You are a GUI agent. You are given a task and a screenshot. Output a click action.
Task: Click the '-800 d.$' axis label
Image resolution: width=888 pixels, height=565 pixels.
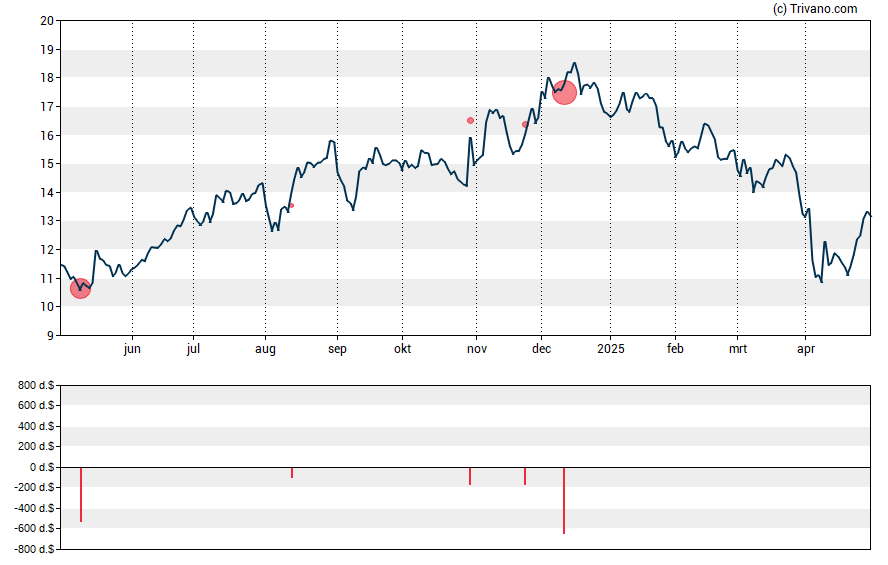click(x=35, y=549)
